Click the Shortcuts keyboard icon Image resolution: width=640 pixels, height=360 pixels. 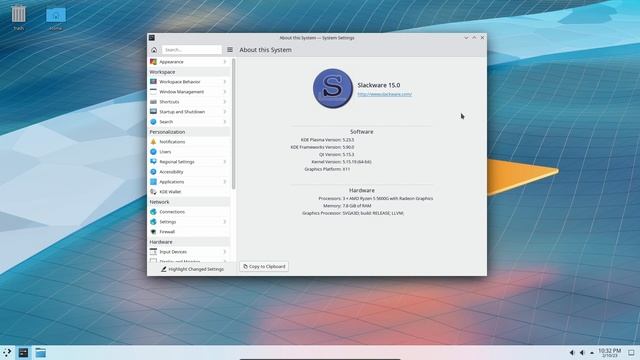[153, 102]
